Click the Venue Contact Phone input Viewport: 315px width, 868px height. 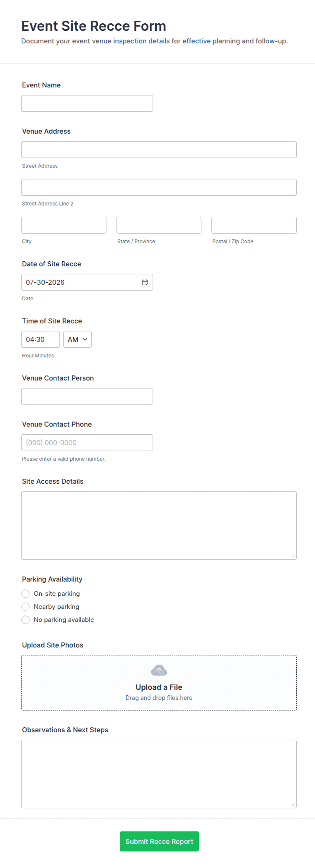pyautogui.click(x=87, y=442)
